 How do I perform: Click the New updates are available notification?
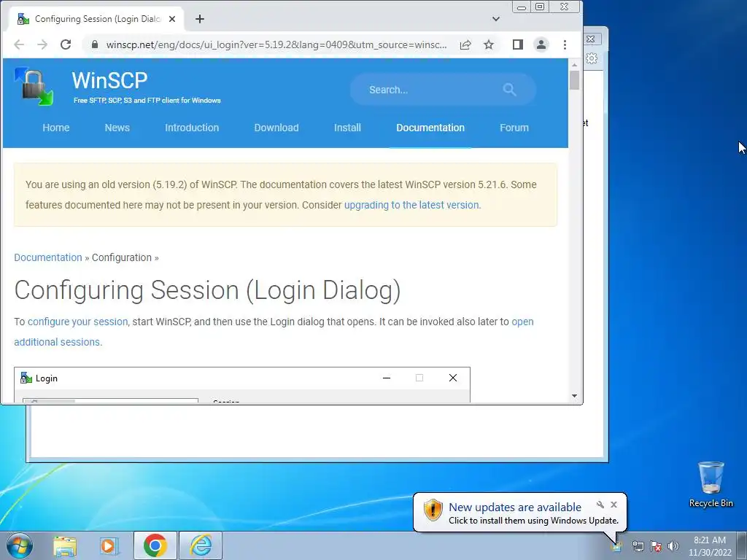click(515, 507)
